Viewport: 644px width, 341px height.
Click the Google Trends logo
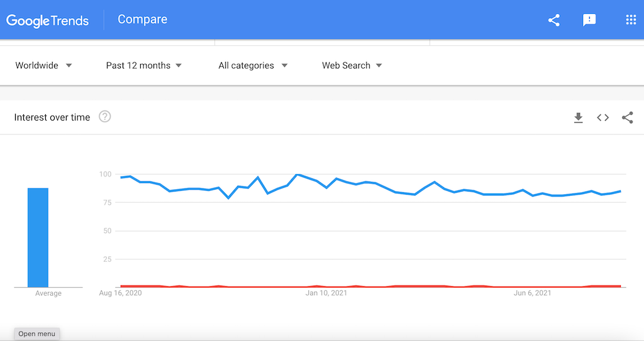tap(48, 20)
